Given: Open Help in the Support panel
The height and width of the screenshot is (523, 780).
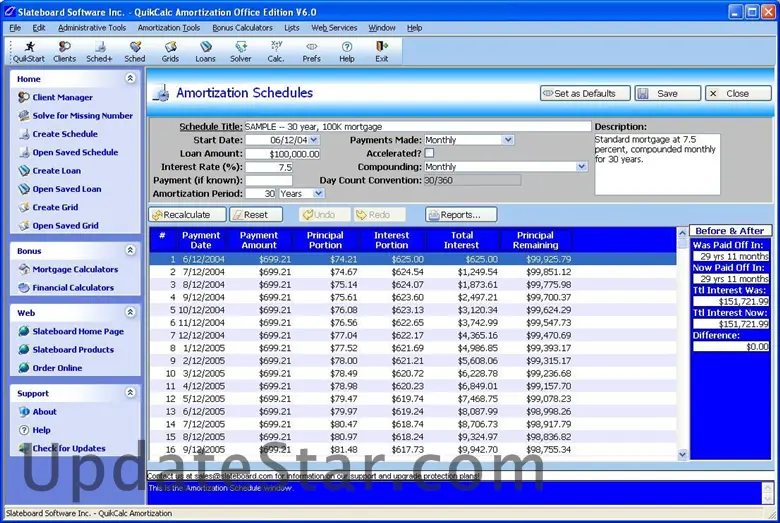Looking at the screenshot, I should click(x=35, y=430).
